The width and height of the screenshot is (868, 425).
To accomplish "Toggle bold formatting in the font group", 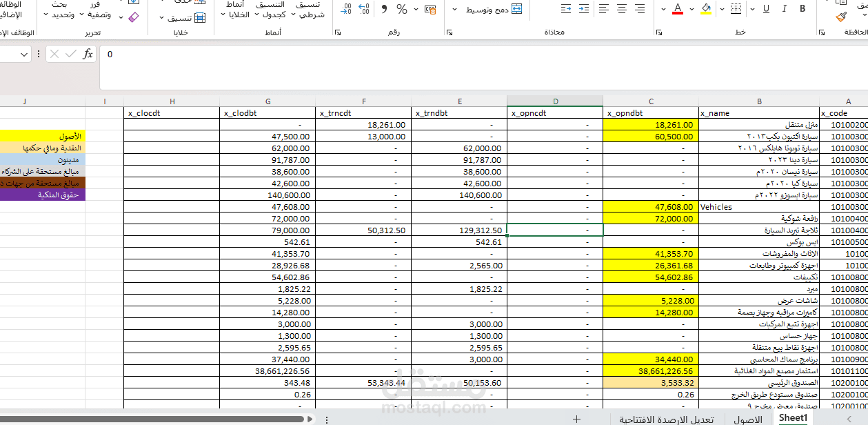I will point(803,9).
